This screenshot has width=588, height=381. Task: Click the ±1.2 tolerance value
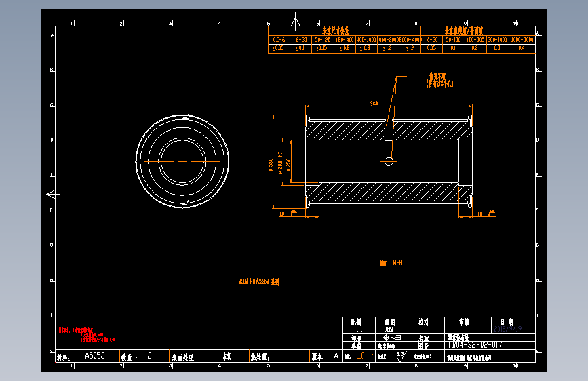click(x=387, y=48)
